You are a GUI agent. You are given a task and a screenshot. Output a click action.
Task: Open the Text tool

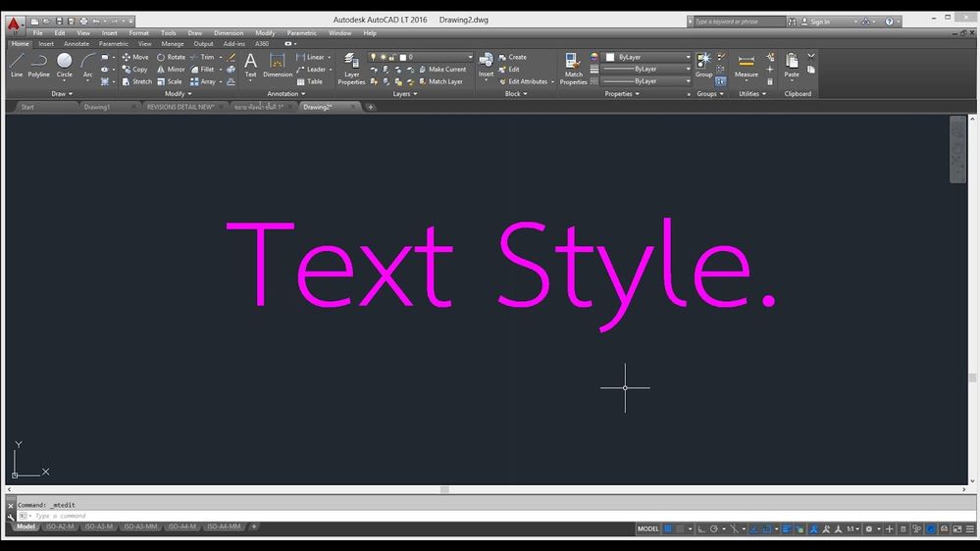(x=250, y=65)
